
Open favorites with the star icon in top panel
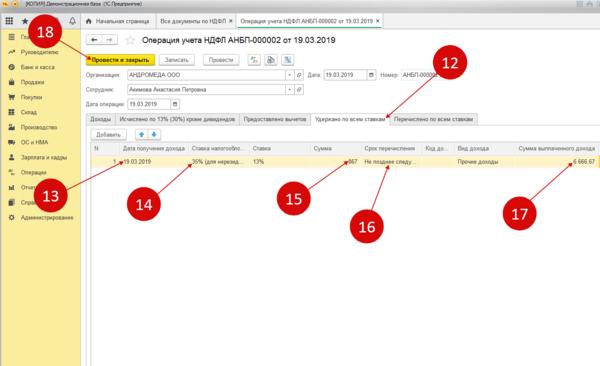[x=25, y=21]
